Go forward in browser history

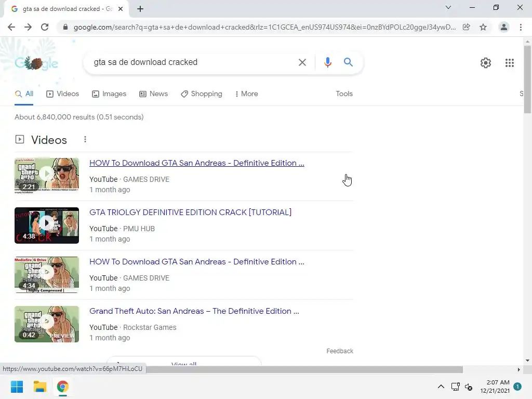coord(28,27)
